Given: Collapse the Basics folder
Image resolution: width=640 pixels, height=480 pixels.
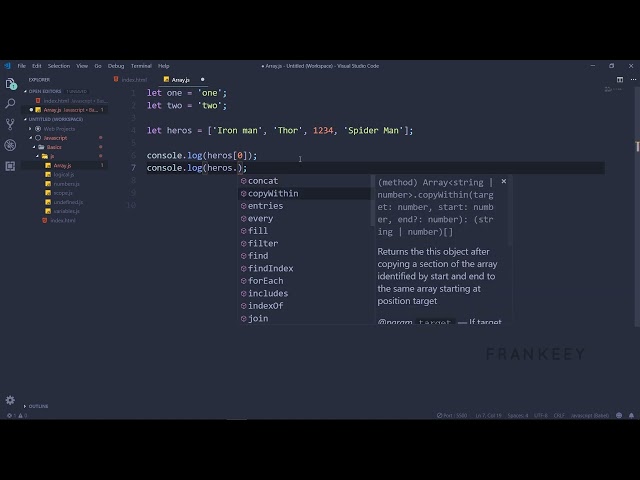Looking at the screenshot, I should [x=54, y=147].
